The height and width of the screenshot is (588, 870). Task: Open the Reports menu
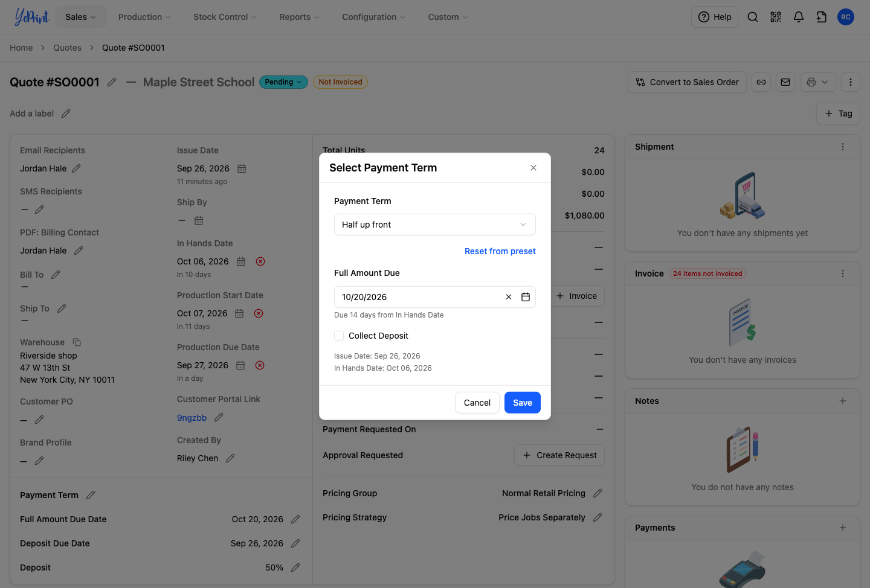pyautogui.click(x=299, y=17)
